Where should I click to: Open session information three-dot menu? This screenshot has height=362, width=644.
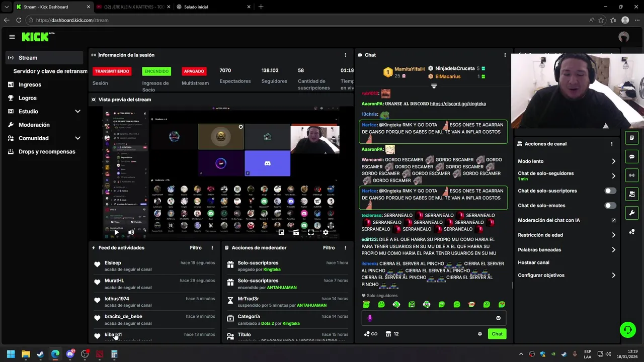coord(345,55)
